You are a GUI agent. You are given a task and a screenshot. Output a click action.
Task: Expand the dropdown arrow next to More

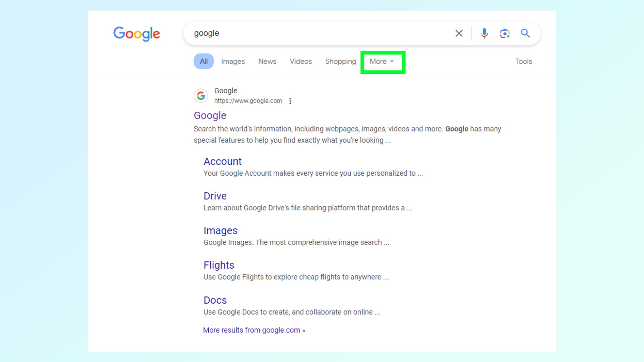click(x=392, y=61)
